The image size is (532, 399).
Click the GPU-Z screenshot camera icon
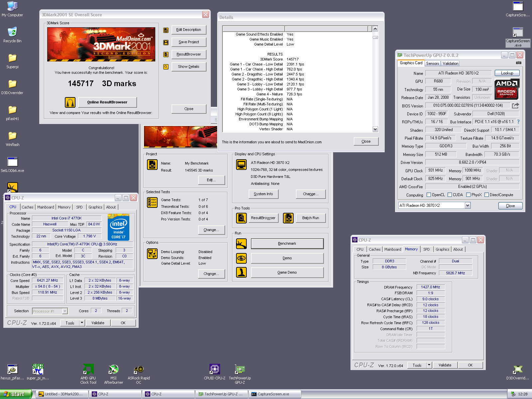[x=518, y=63]
